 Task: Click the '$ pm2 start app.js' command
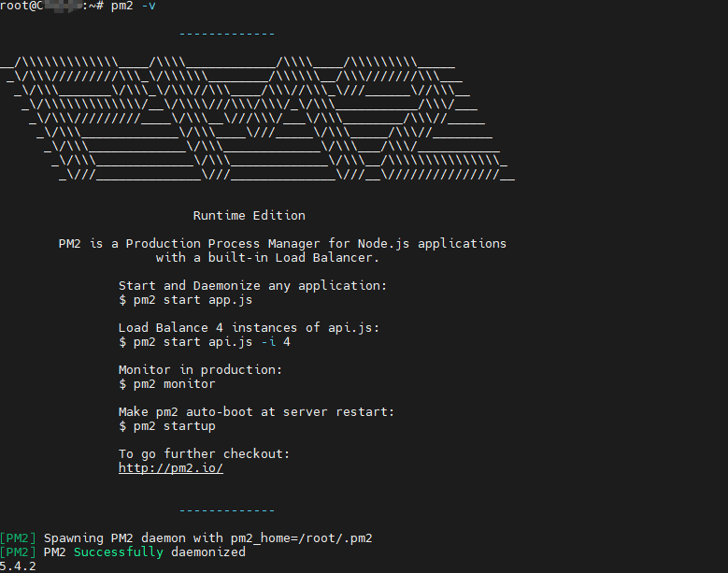pyautogui.click(x=185, y=300)
